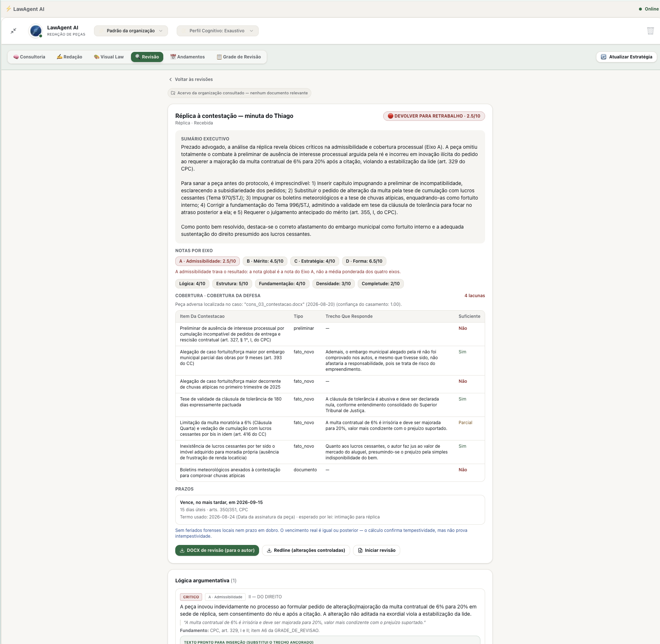Click the Online status indicator

click(649, 9)
